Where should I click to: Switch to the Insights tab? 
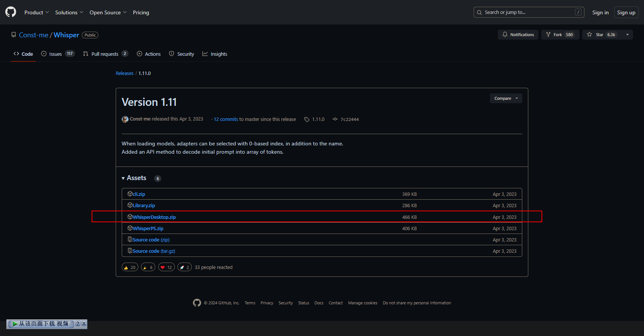(x=215, y=54)
